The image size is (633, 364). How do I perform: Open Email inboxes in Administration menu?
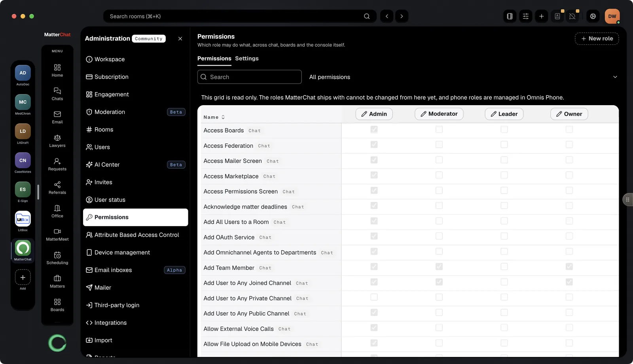click(x=136, y=270)
